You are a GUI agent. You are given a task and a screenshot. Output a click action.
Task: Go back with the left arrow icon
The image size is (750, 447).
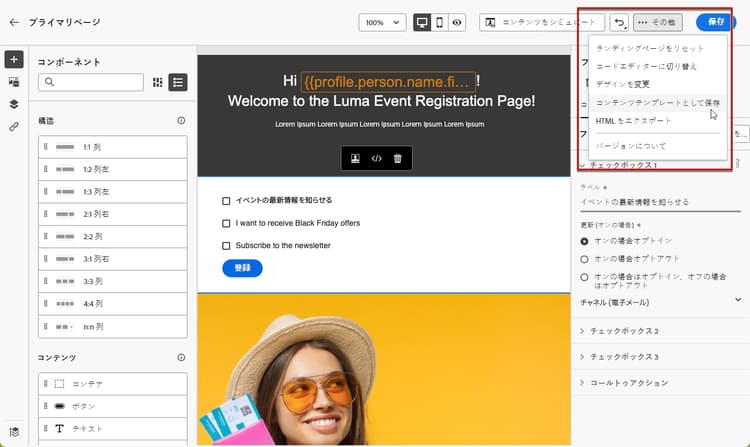[14, 22]
